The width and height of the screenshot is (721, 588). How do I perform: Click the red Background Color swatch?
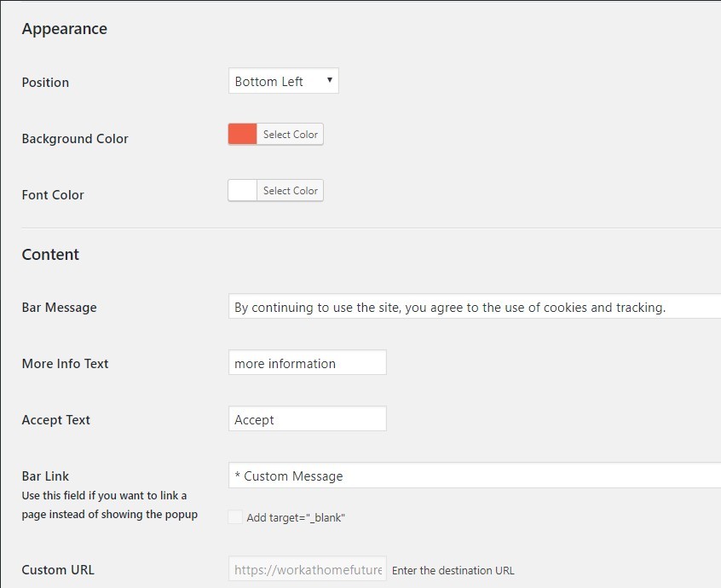[x=240, y=134]
